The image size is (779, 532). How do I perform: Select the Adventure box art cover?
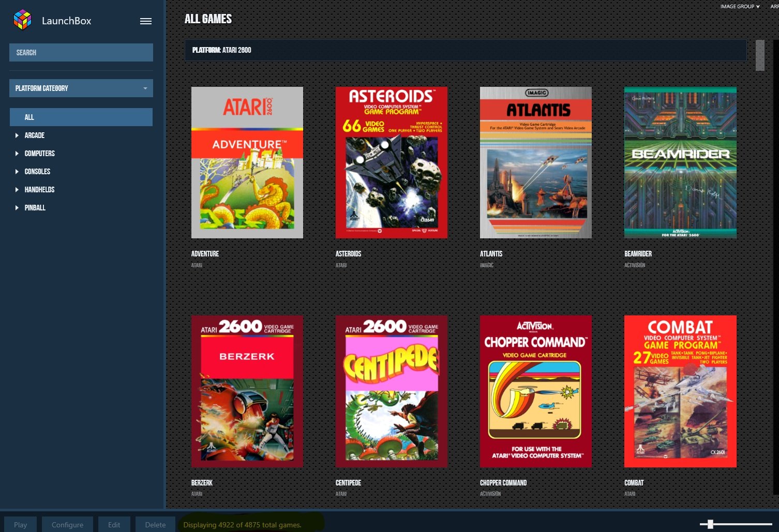[247, 162]
